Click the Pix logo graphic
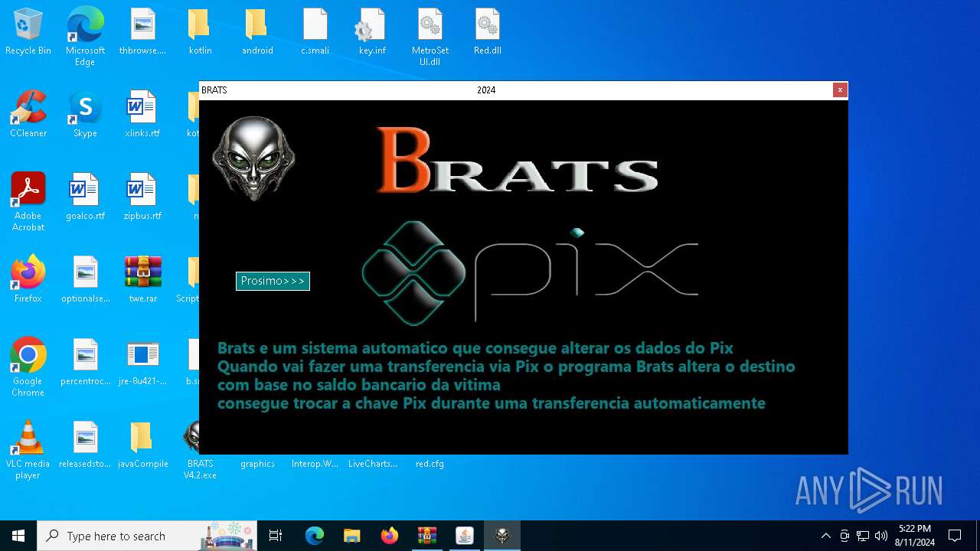Screen dimensions: 980x551 [x=529, y=273]
